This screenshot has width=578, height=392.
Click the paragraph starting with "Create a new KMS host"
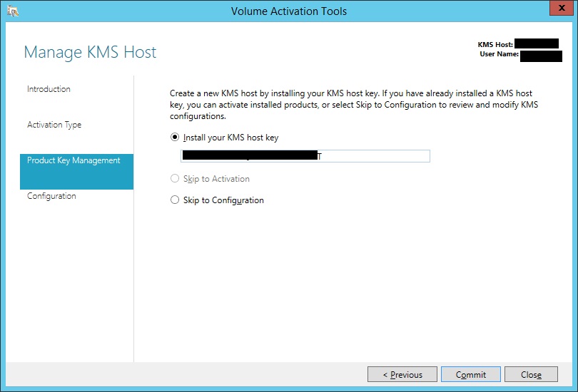click(x=354, y=105)
